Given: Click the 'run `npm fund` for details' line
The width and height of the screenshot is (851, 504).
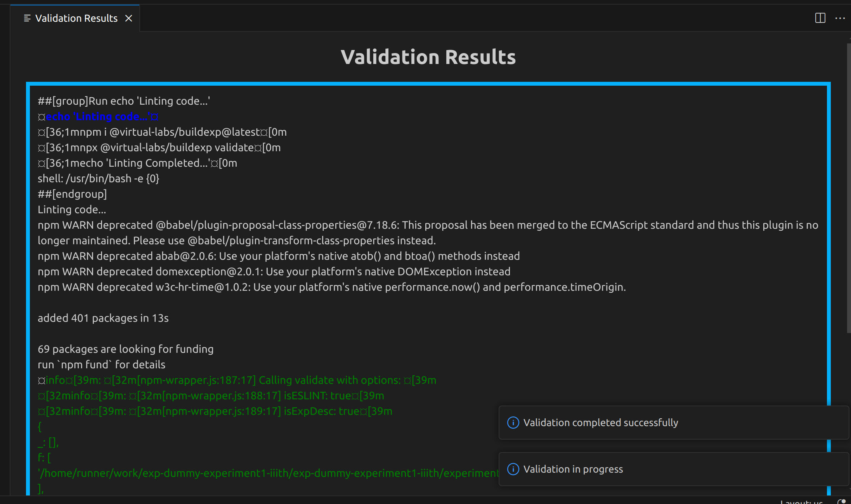Looking at the screenshot, I should 101,364.
